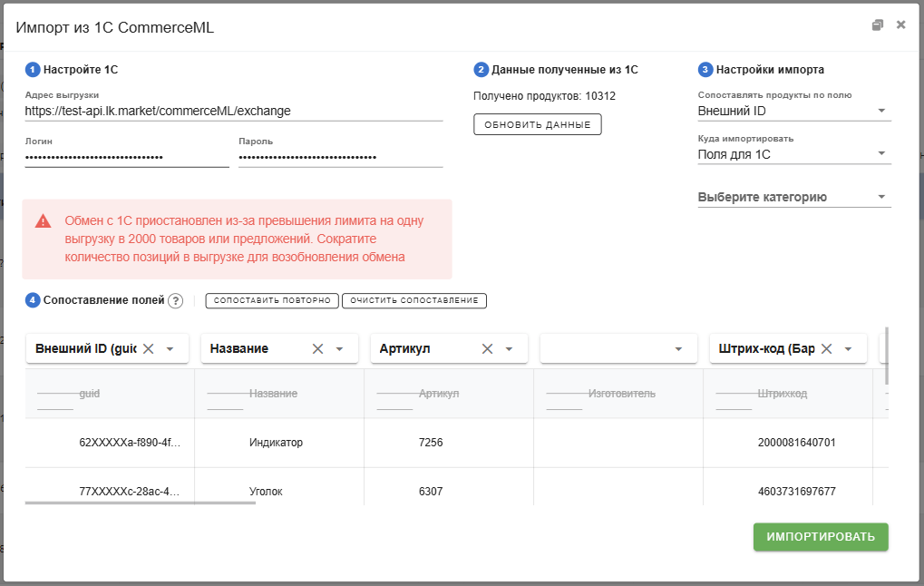Click the СОПОСТАВИТЬ ПОВТОРНО button
This screenshot has width=924, height=586.
coord(272,300)
